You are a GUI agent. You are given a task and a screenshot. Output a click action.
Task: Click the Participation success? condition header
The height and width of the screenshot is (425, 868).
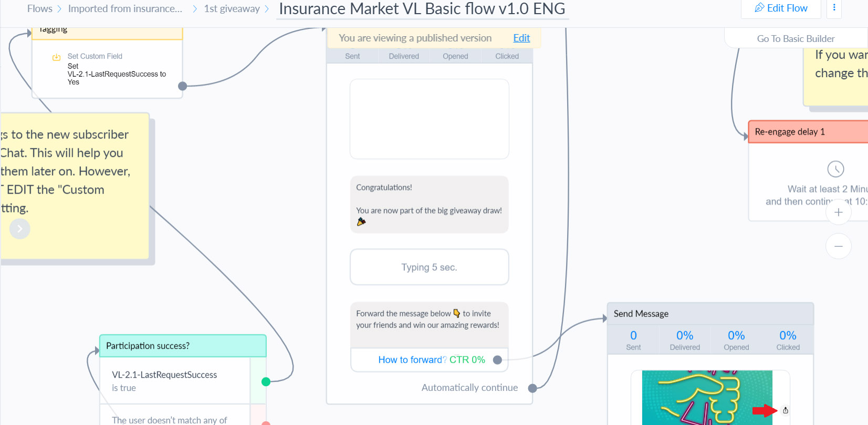(183, 346)
